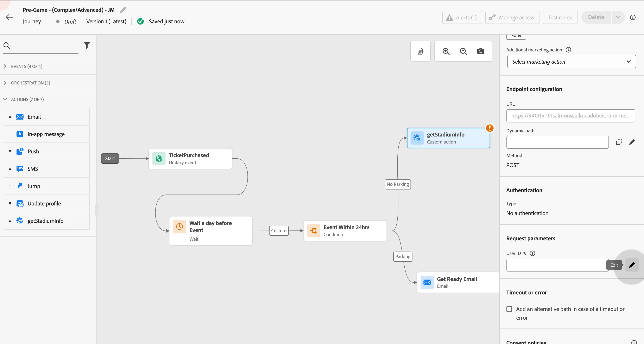Edit Dynamic path with pencil icon
This screenshot has height=344, width=644.
tap(632, 142)
